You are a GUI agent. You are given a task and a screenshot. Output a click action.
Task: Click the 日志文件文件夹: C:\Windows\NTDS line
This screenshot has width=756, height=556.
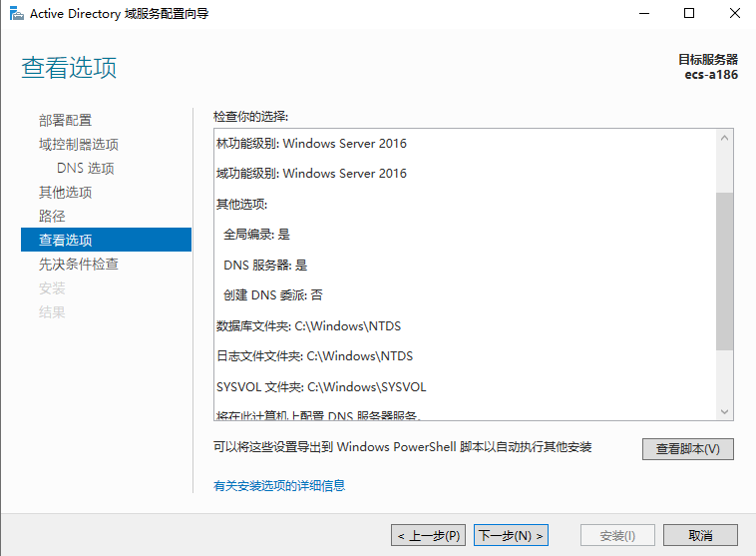[314, 356]
